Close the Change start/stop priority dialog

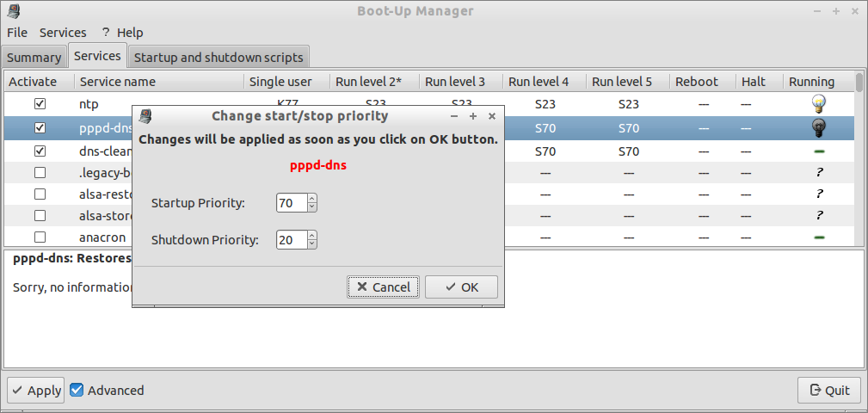(x=491, y=116)
